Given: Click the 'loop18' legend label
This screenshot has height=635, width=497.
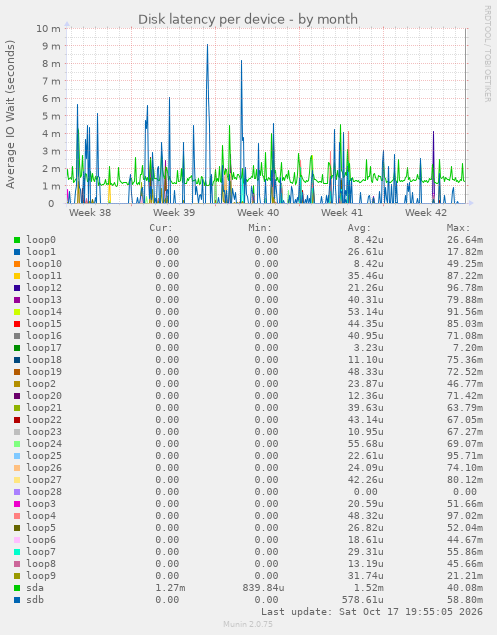Looking at the screenshot, I should coord(44,360).
